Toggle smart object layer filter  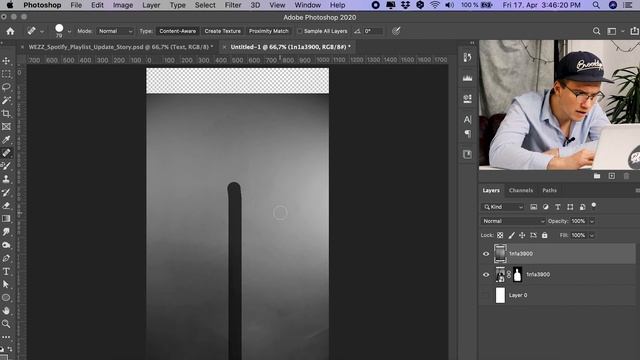click(x=582, y=207)
